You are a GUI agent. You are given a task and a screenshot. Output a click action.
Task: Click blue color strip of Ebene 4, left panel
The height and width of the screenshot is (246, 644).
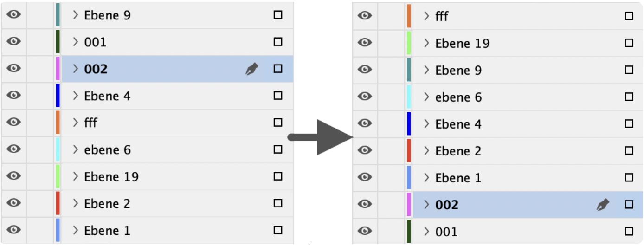(x=58, y=96)
